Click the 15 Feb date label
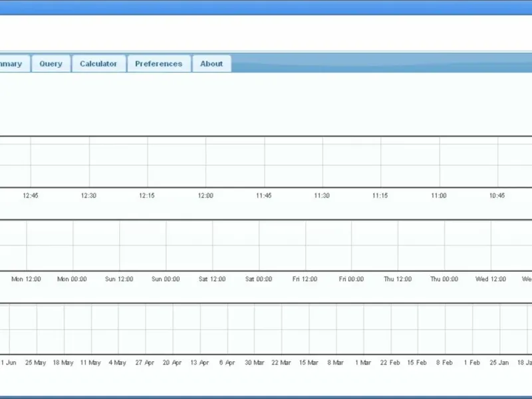This screenshot has height=399, width=532. 417,362
